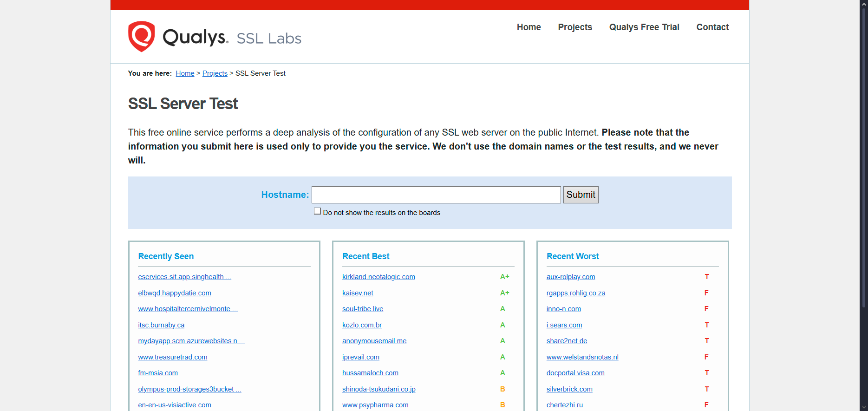
Task: Focus the Hostname input field
Action: pyautogui.click(x=436, y=195)
